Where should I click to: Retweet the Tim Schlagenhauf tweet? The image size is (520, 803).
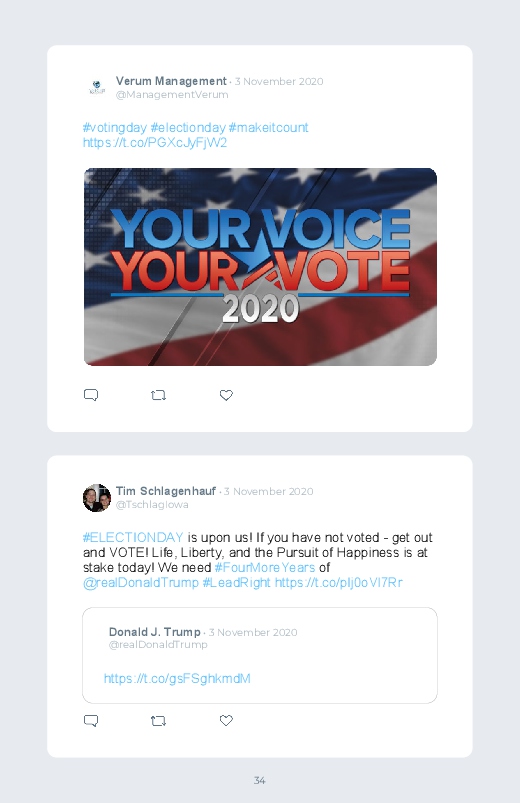click(x=158, y=721)
